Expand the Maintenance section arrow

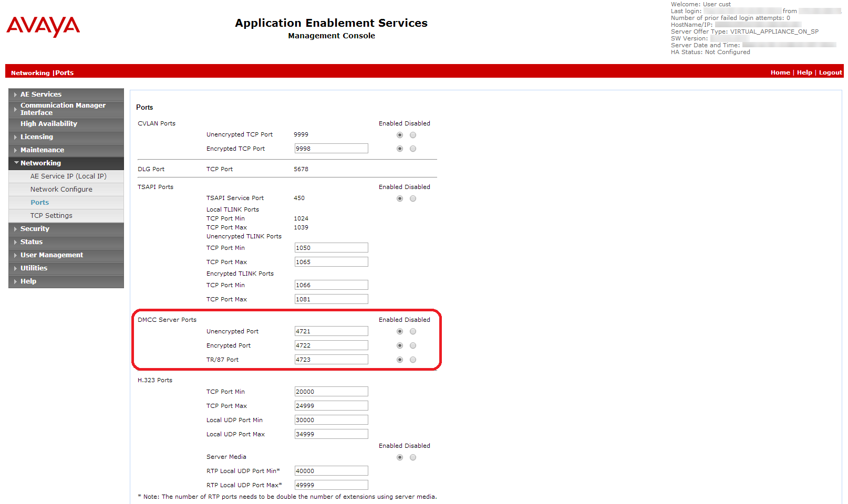[x=15, y=150]
